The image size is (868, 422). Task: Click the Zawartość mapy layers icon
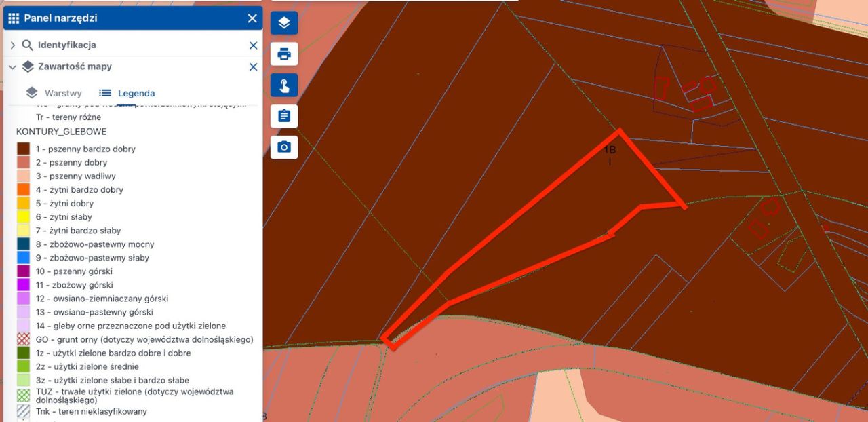point(28,66)
